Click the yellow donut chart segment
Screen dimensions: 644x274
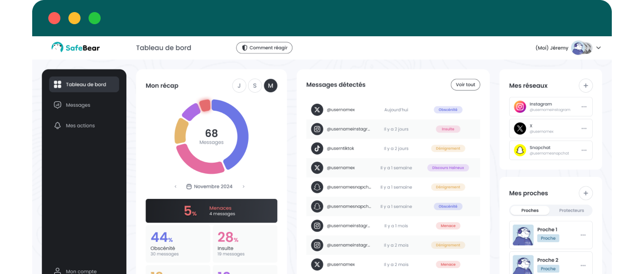click(x=180, y=131)
